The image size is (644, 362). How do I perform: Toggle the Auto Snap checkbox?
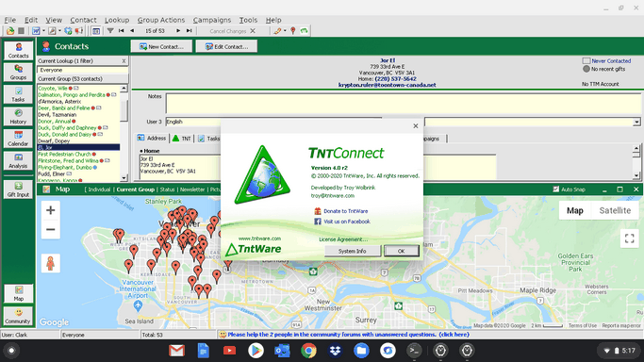555,189
